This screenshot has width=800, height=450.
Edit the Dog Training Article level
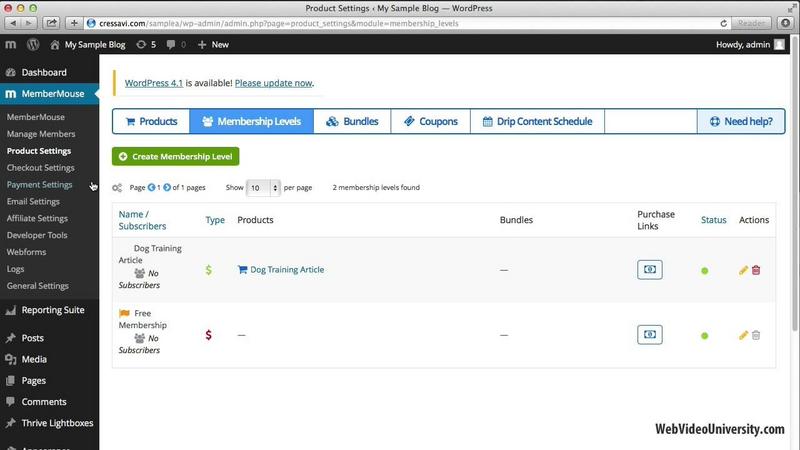(x=743, y=270)
